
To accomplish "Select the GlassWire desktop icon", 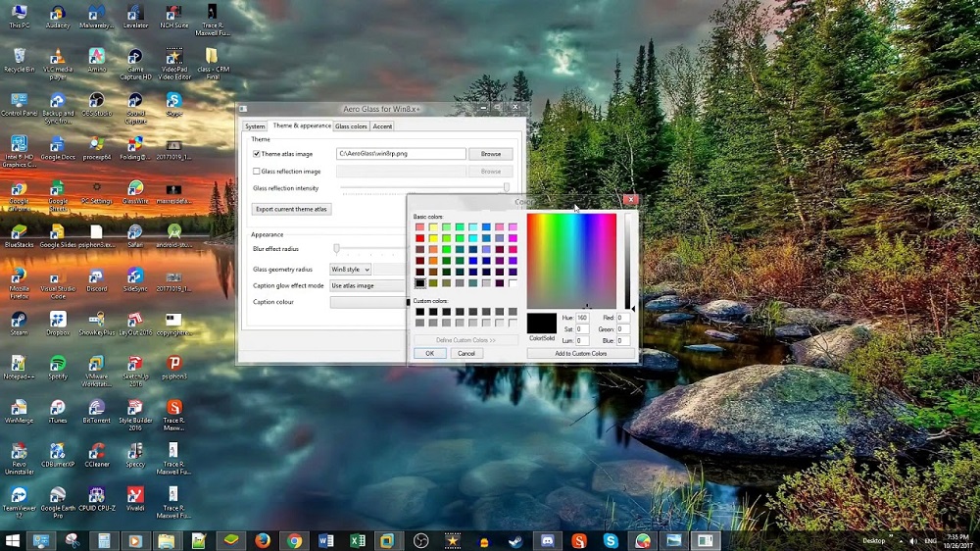I will (135, 191).
